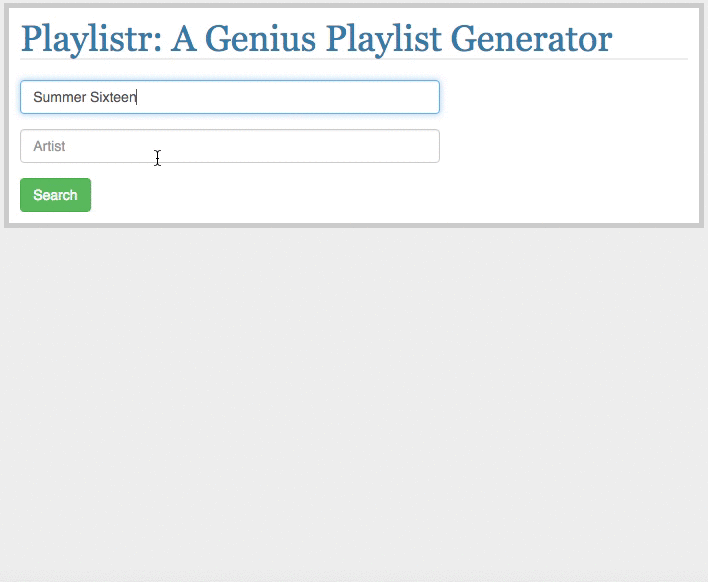708x582 pixels.
Task: Click the letter A in the heading
Action: [x=184, y=39]
